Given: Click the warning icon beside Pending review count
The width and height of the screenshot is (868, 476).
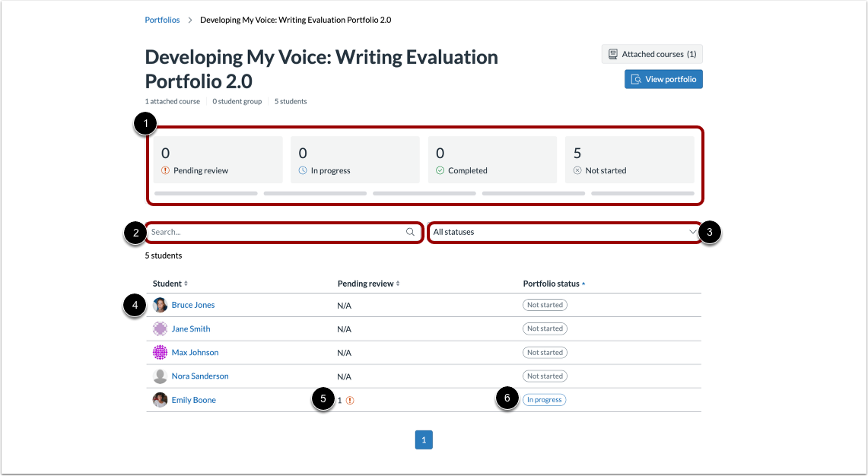Looking at the screenshot, I should click(165, 170).
